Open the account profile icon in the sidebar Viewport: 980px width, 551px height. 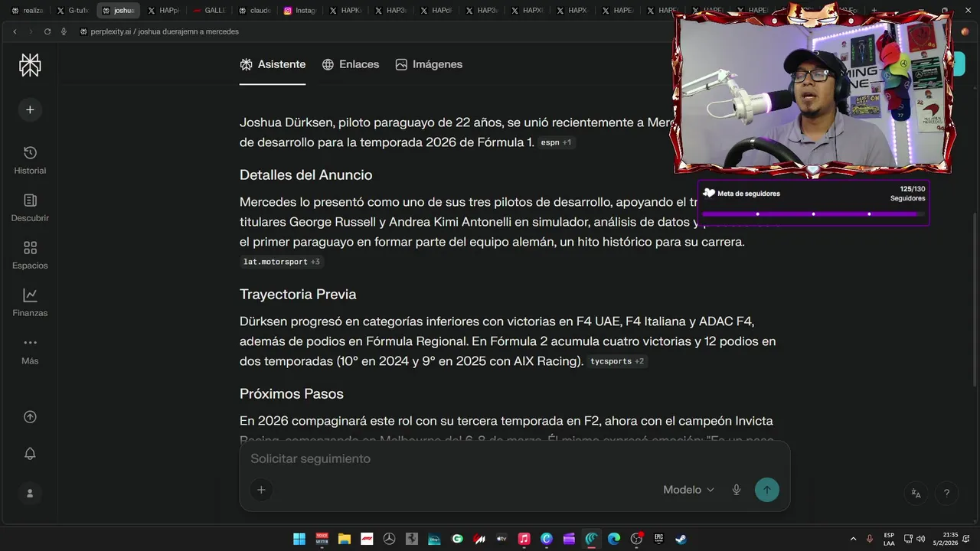(x=30, y=494)
